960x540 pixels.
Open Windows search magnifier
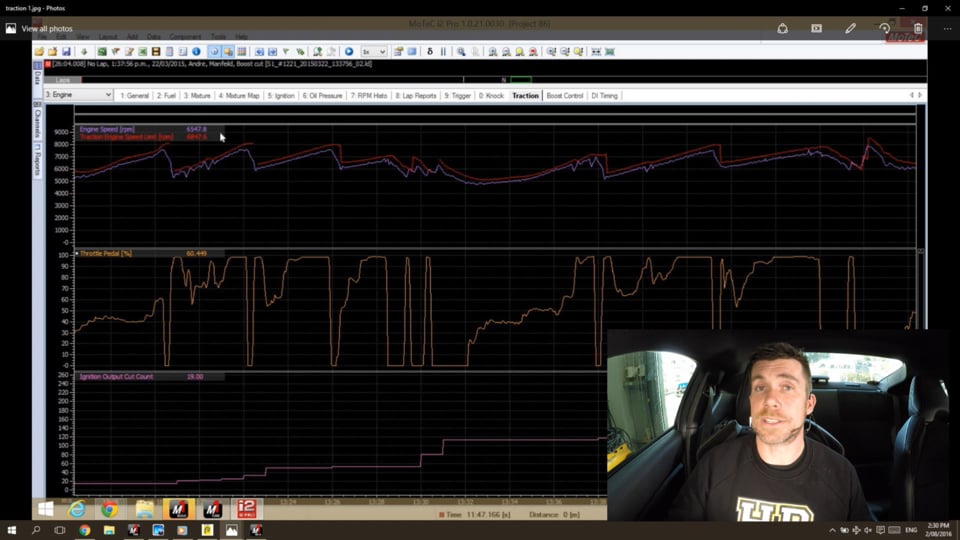point(36,530)
